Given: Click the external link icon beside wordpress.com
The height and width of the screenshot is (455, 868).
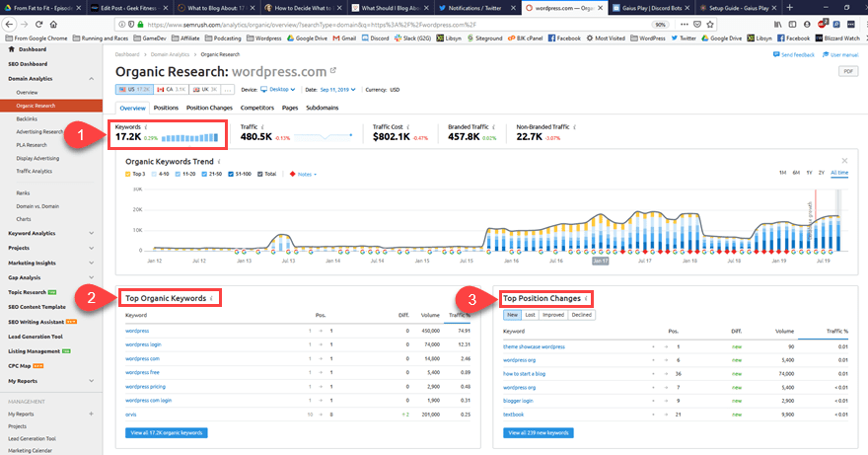Looking at the screenshot, I should pyautogui.click(x=333, y=70).
